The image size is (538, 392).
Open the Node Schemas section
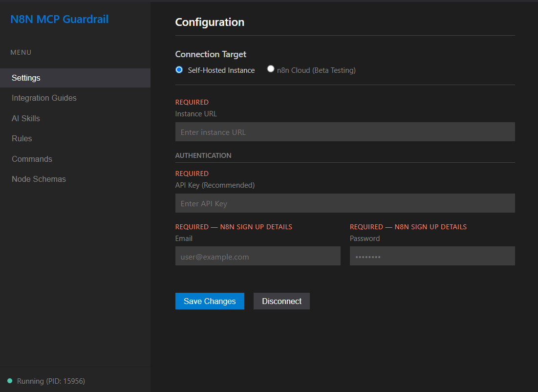[x=39, y=179]
